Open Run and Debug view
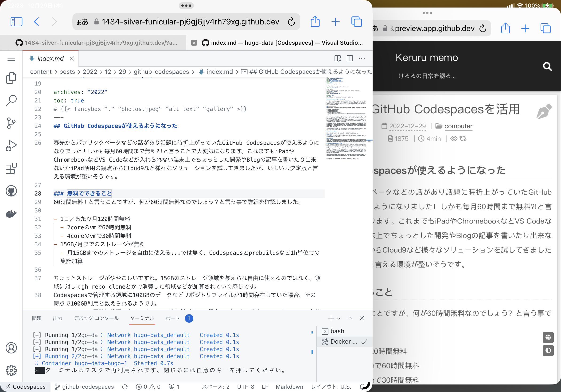 11,146
